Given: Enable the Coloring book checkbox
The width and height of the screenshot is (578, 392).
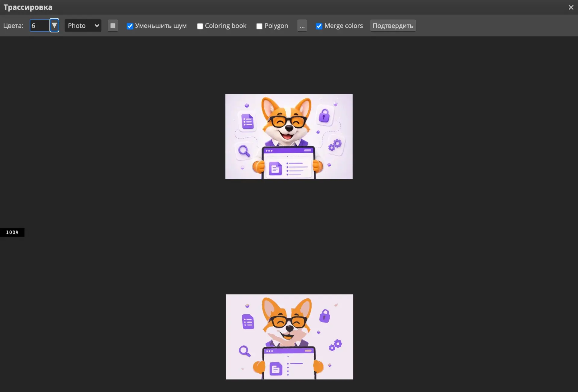Looking at the screenshot, I should (x=200, y=26).
